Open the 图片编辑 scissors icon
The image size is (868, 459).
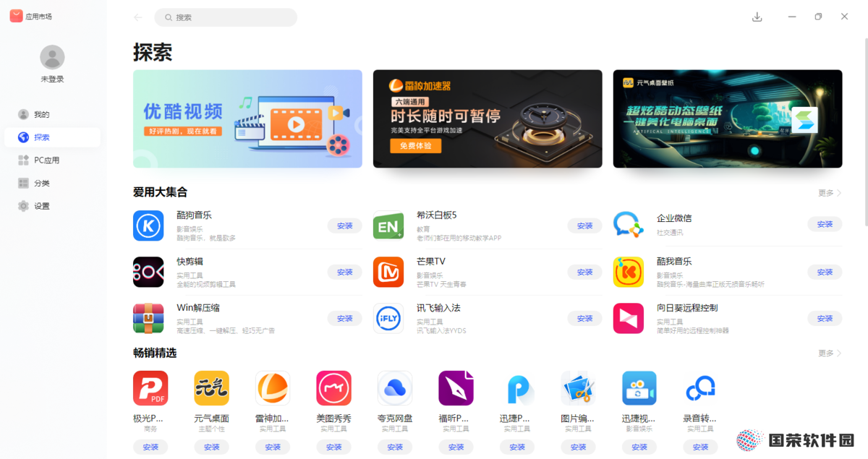pos(579,388)
